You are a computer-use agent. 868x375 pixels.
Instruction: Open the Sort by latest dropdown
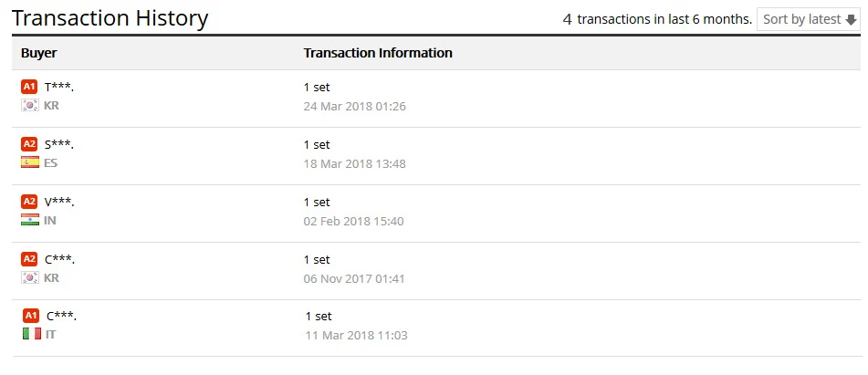[x=809, y=19]
